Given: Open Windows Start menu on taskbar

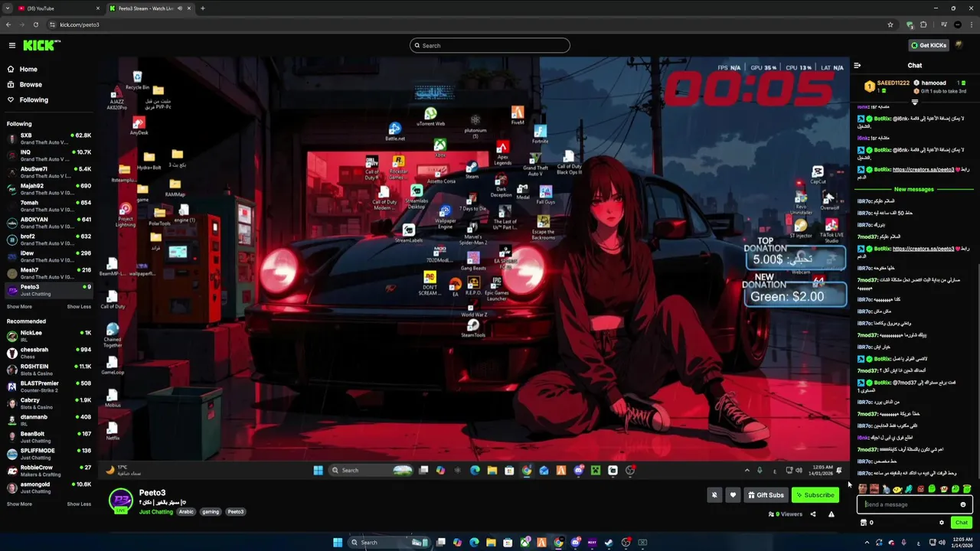Looking at the screenshot, I should point(337,543).
